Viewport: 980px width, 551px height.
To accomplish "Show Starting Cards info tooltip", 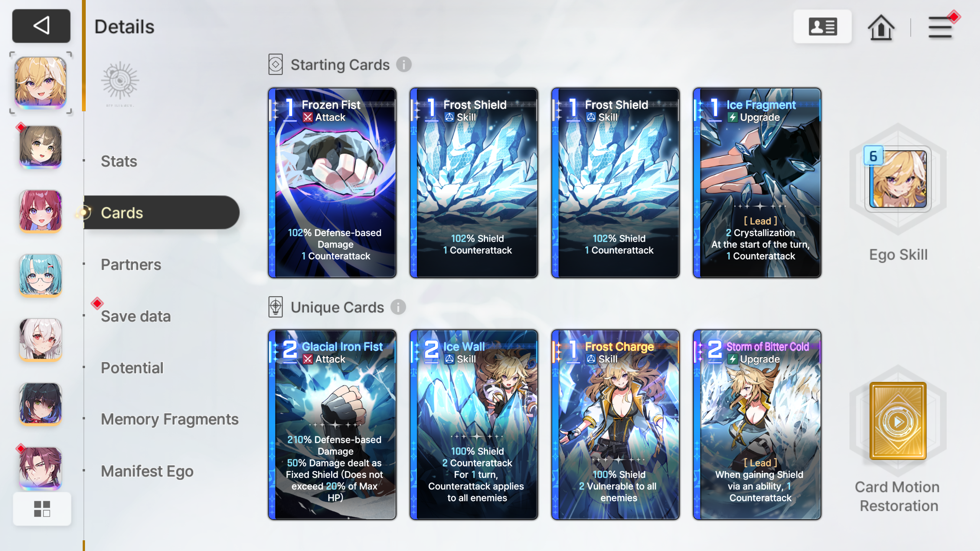I will coord(404,64).
